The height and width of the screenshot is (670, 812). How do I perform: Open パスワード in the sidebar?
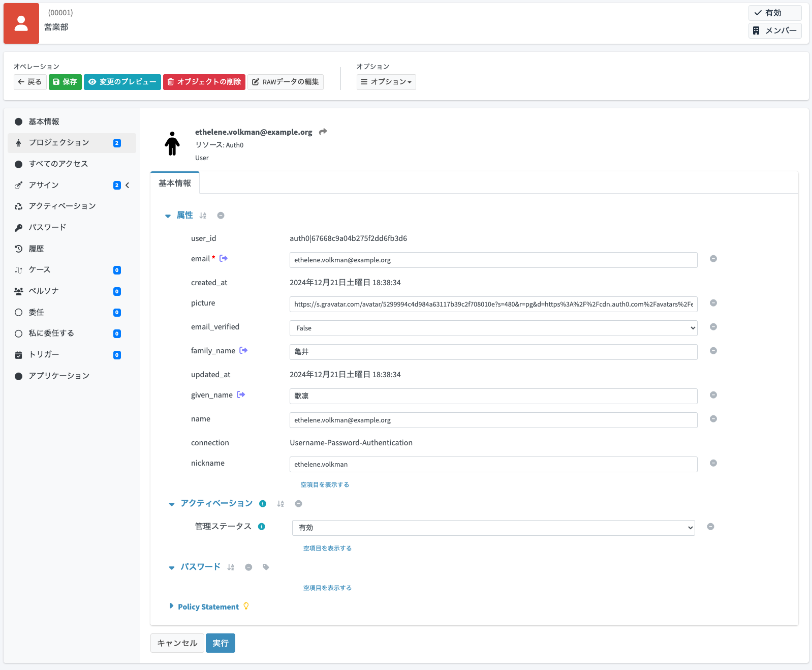pyautogui.click(x=72, y=227)
